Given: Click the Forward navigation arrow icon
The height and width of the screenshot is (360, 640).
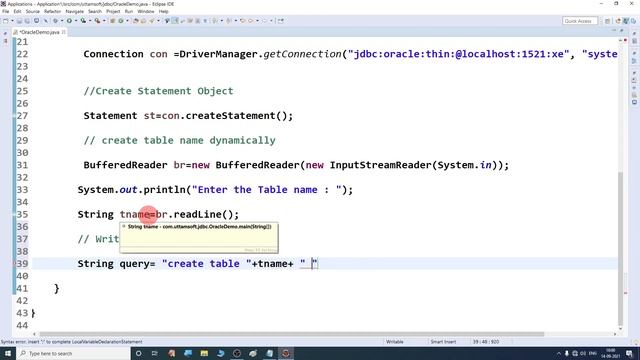Looking at the screenshot, I should pyautogui.click(x=251, y=21).
